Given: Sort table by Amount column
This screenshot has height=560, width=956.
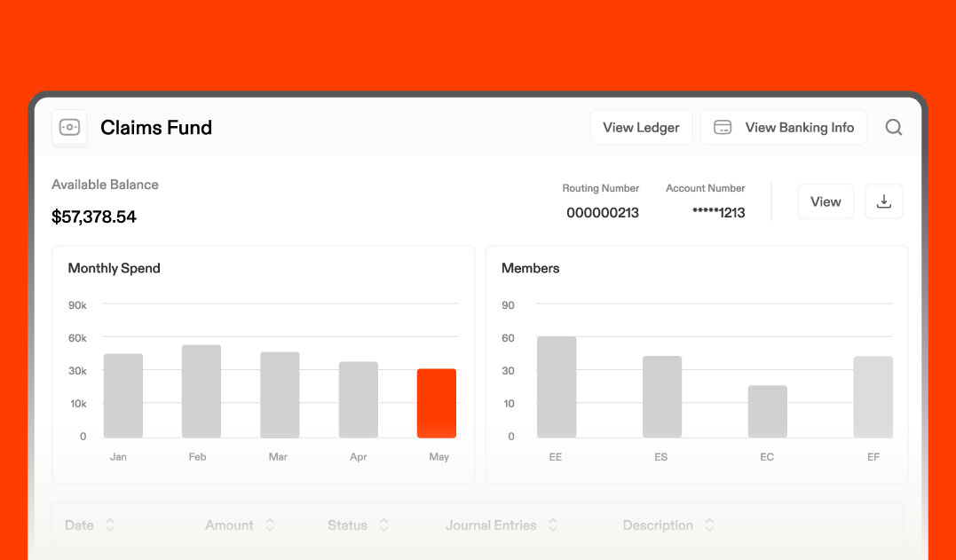Looking at the screenshot, I should [x=240, y=525].
